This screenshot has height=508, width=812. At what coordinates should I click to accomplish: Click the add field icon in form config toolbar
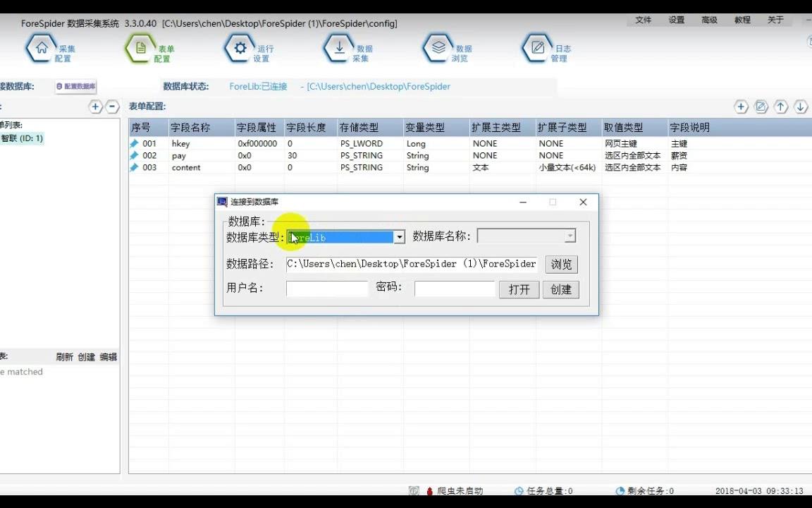coord(741,107)
